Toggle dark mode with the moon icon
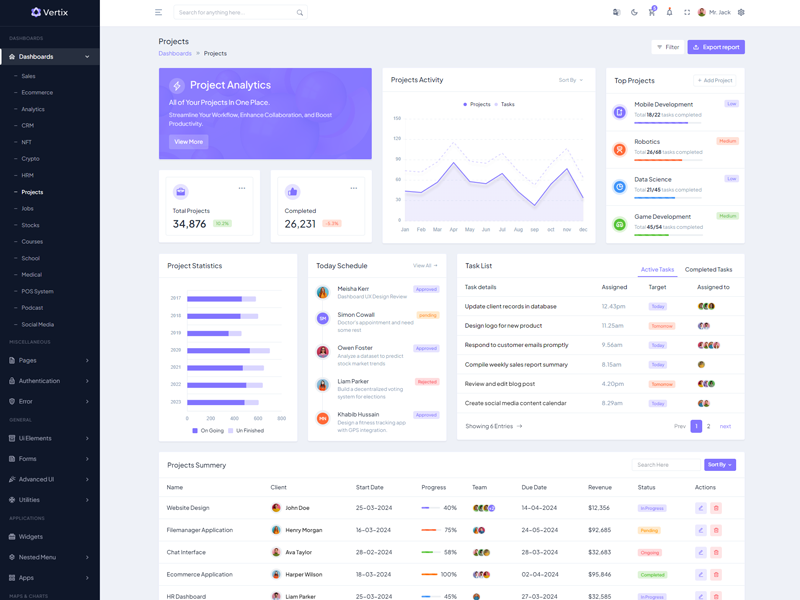This screenshot has width=800, height=600. 634,13
